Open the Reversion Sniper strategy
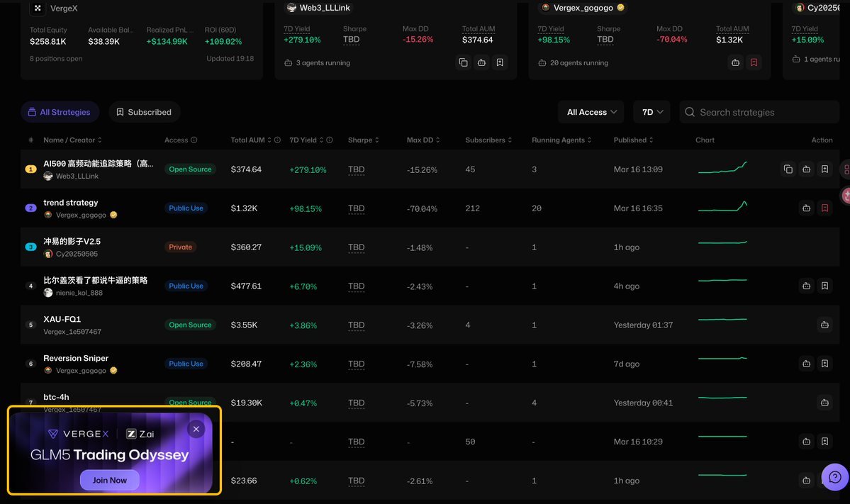 (76, 358)
